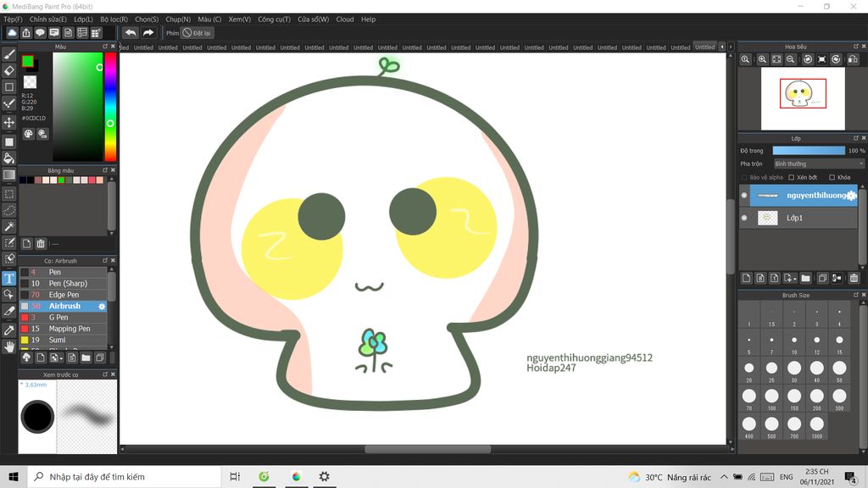Open the color palette wheel icon
868x488 pixels.
[x=28, y=134]
